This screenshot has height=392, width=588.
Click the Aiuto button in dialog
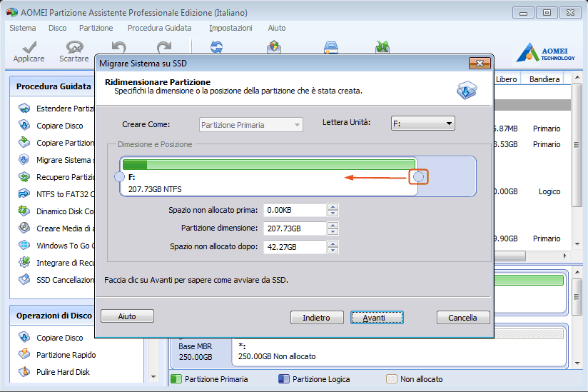(127, 316)
